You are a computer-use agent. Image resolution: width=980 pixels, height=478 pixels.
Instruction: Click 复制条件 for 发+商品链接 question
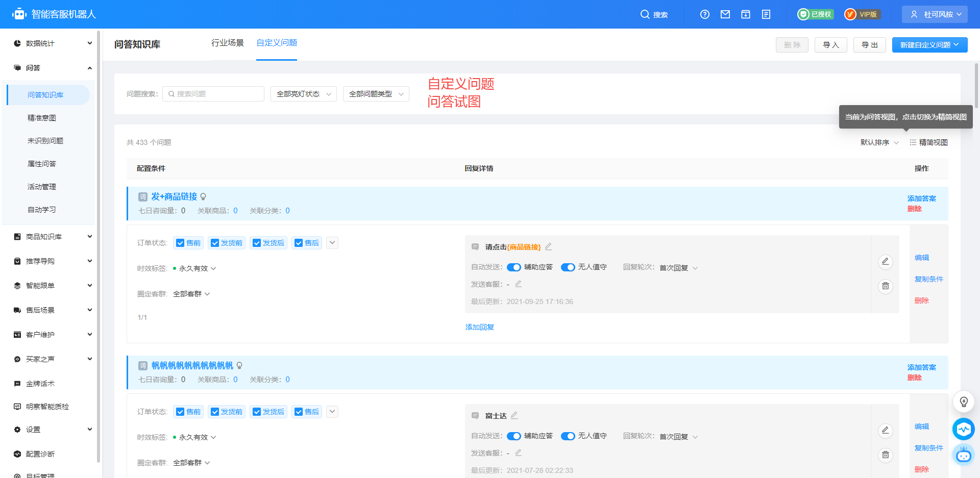coord(929,279)
